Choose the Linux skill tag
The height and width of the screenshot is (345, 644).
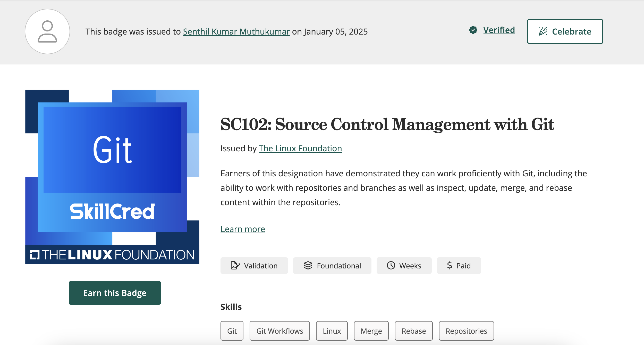pyautogui.click(x=332, y=331)
